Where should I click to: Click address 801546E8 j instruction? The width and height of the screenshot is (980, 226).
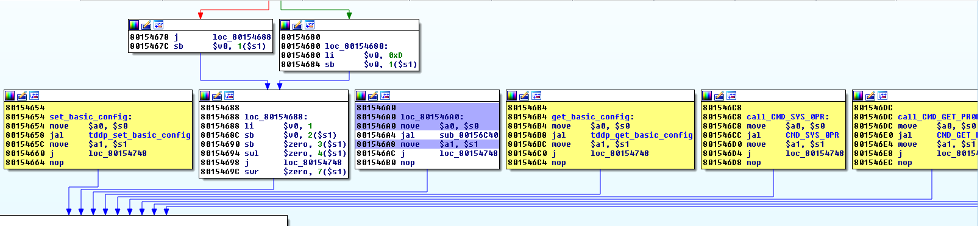tap(915, 154)
